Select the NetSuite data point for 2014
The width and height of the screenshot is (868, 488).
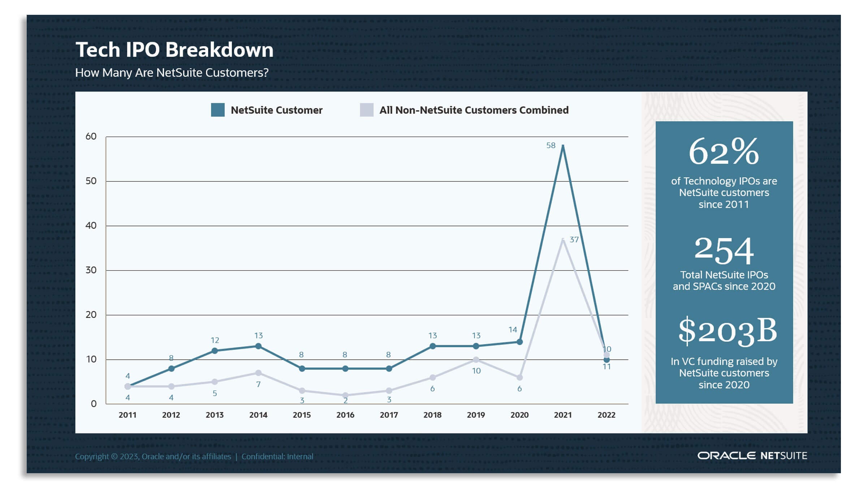point(258,346)
